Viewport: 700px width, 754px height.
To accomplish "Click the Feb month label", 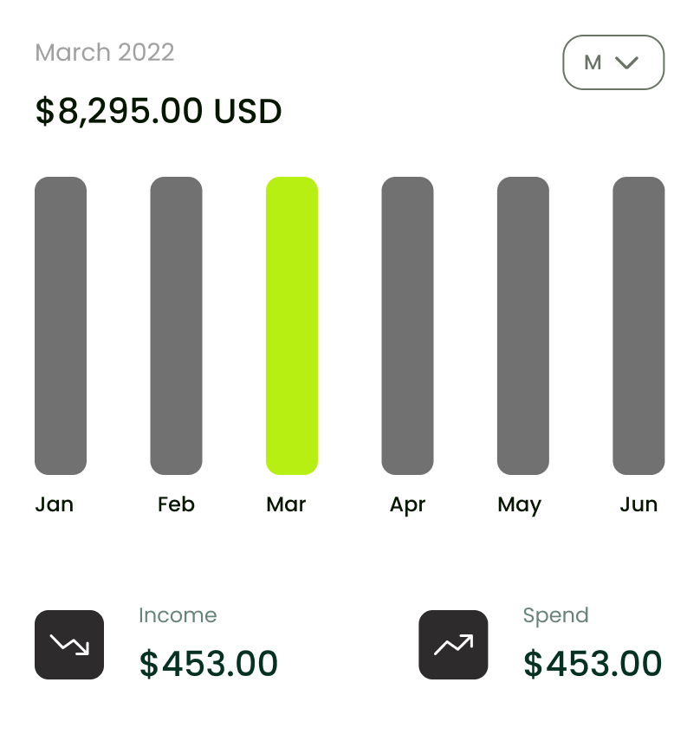I will (x=177, y=504).
